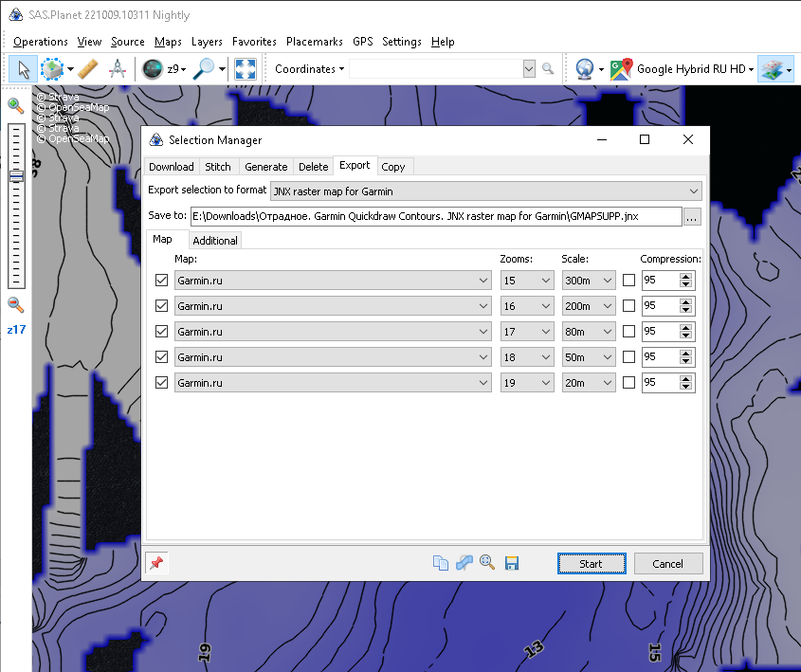Uncheck the map checkbox for zoom 19 row

pos(161,382)
